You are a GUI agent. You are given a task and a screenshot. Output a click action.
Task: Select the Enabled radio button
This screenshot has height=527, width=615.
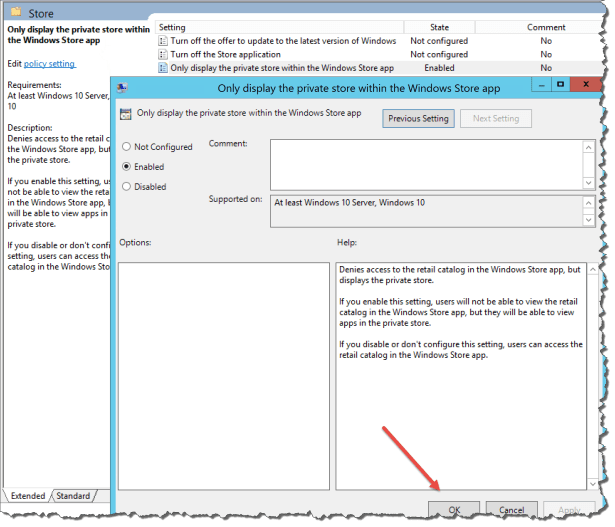(126, 167)
